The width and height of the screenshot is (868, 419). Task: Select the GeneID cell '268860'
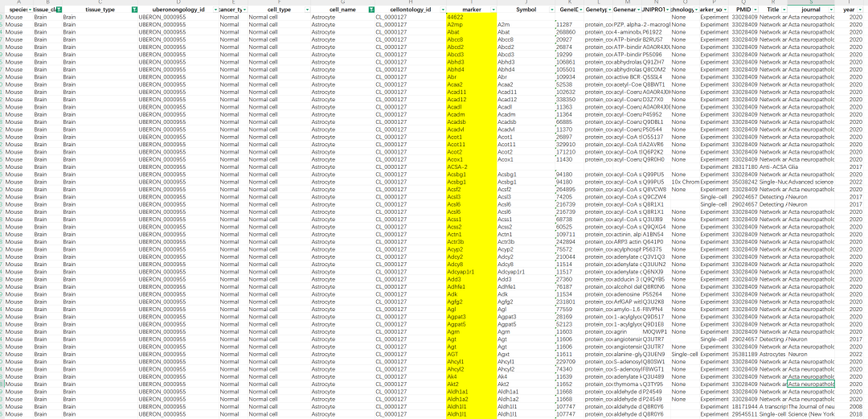point(569,32)
